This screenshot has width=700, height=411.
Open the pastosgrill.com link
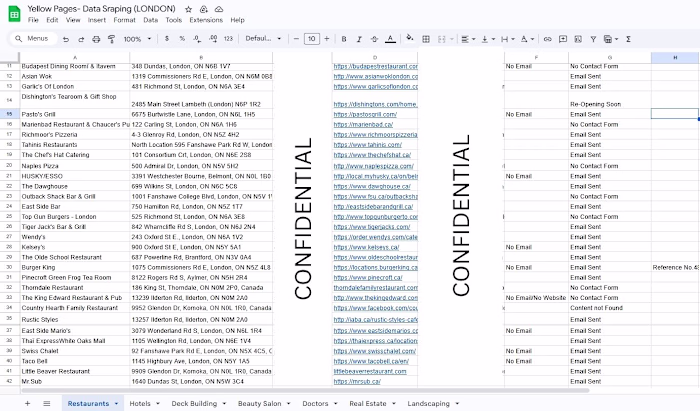click(x=365, y=114)
